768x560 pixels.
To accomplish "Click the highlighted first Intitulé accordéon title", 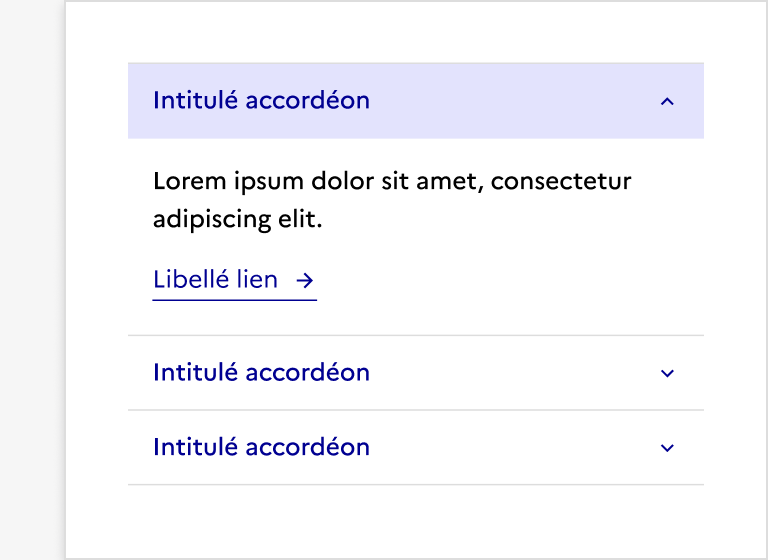I will pos(261,101).
